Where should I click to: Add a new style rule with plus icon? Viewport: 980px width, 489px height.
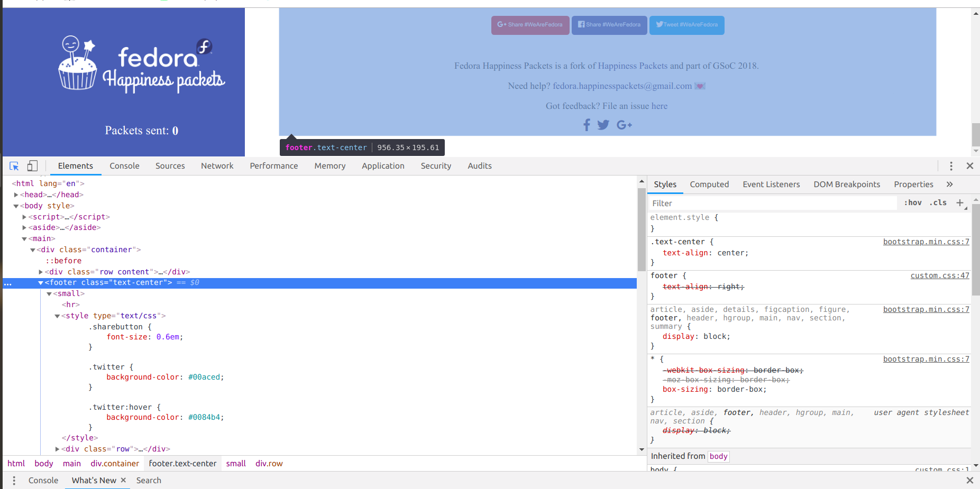pyautogui.click(x=960, y=203)
